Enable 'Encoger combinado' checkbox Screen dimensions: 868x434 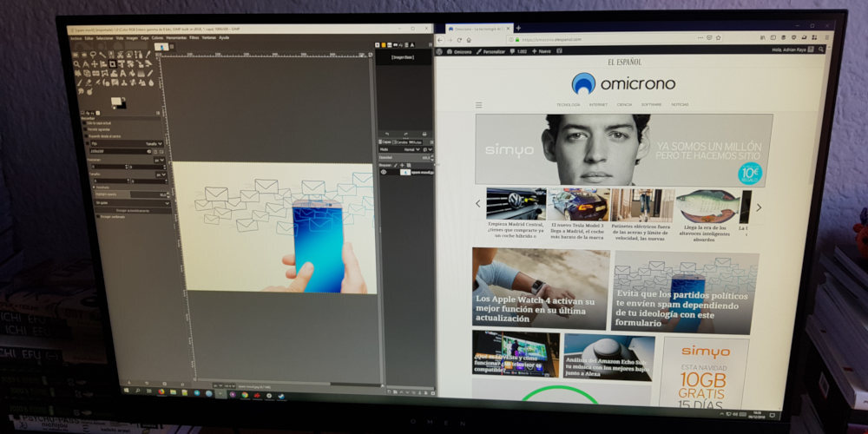pos(98,216)
